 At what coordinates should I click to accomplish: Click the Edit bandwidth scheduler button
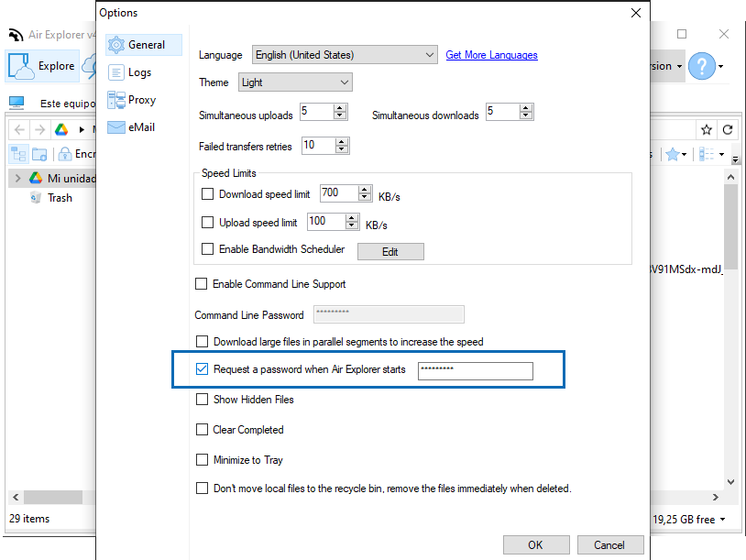tap(390, 252)
